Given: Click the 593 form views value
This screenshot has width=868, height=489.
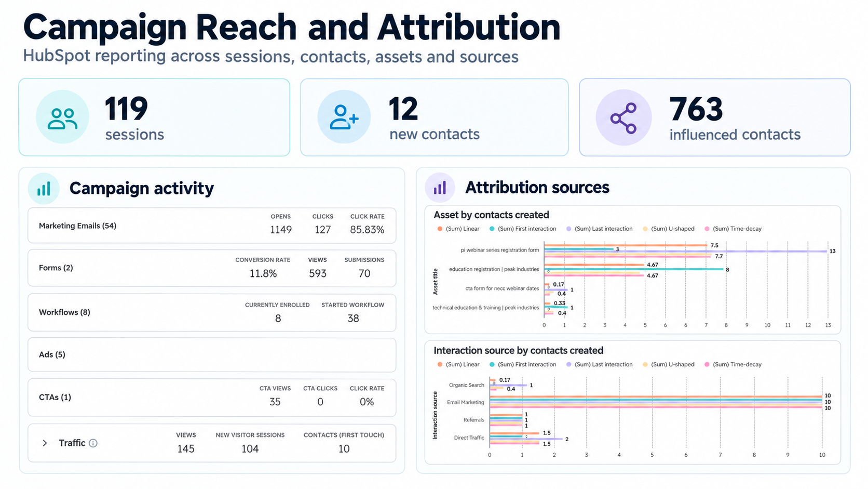Looking at the screenshot, I should click(x=318, y=273).
